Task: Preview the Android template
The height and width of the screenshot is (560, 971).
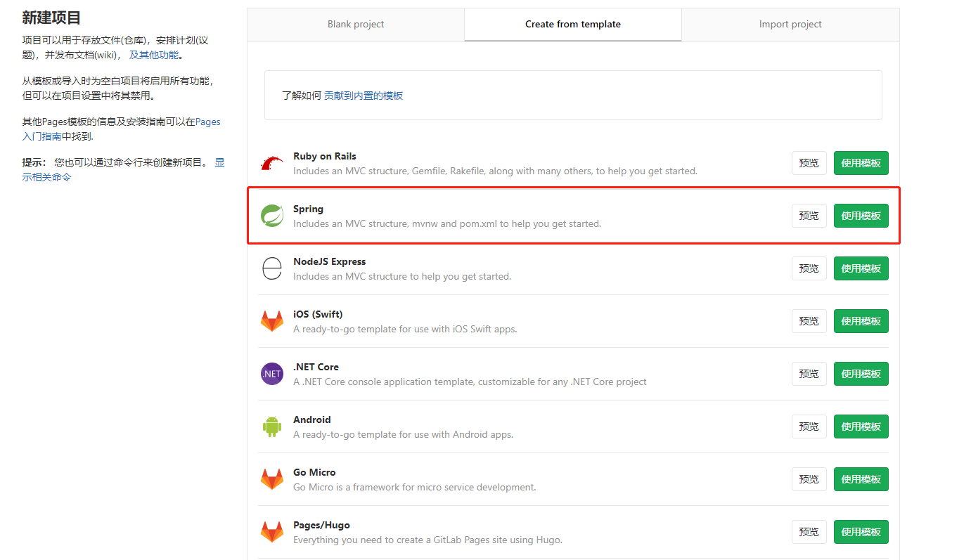Action: pos(809,426)
